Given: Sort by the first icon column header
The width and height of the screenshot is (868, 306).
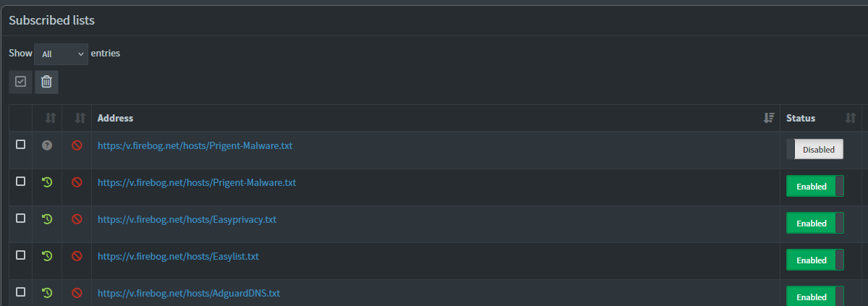Looking at the screenshot, I should coord(50,118).
